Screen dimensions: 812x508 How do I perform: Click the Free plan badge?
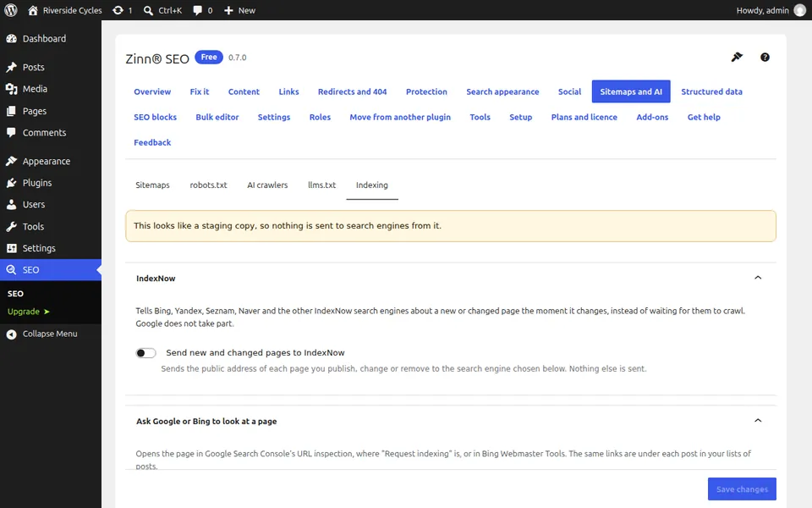click(209, 57)
